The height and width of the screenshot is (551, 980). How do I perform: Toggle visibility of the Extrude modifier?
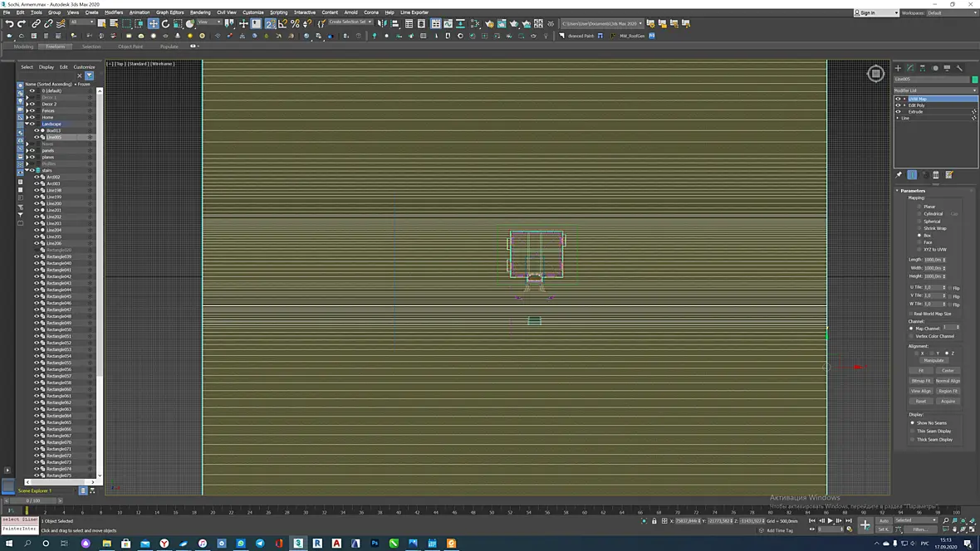click(x=898, y=112)
